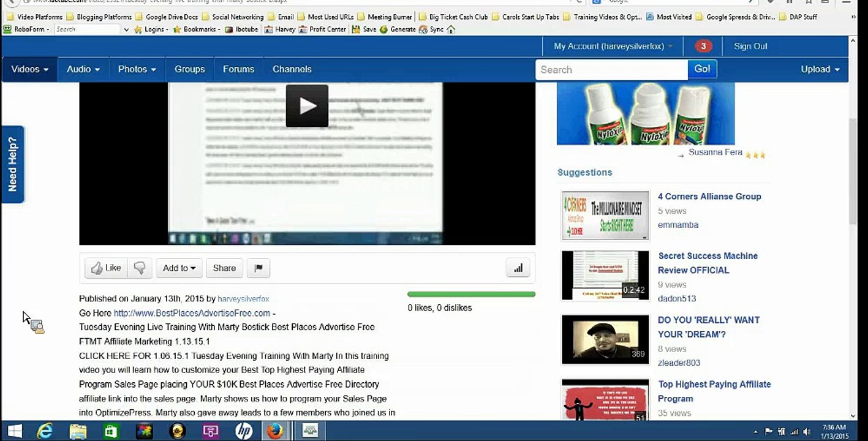Open Most Used URLs bookmark folder

coord(325,17)
